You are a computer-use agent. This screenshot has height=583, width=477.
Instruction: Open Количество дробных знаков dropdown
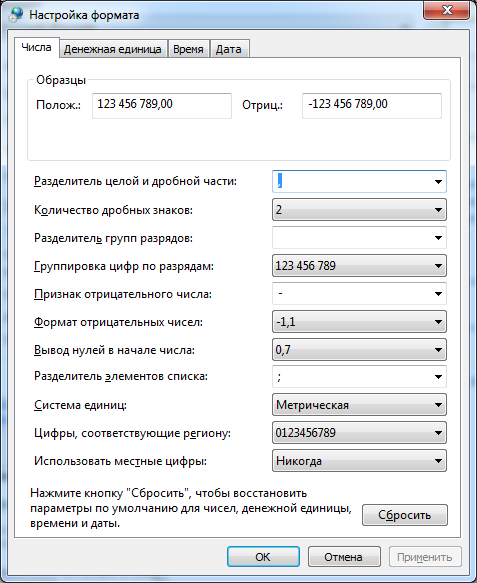pos(360,210)
